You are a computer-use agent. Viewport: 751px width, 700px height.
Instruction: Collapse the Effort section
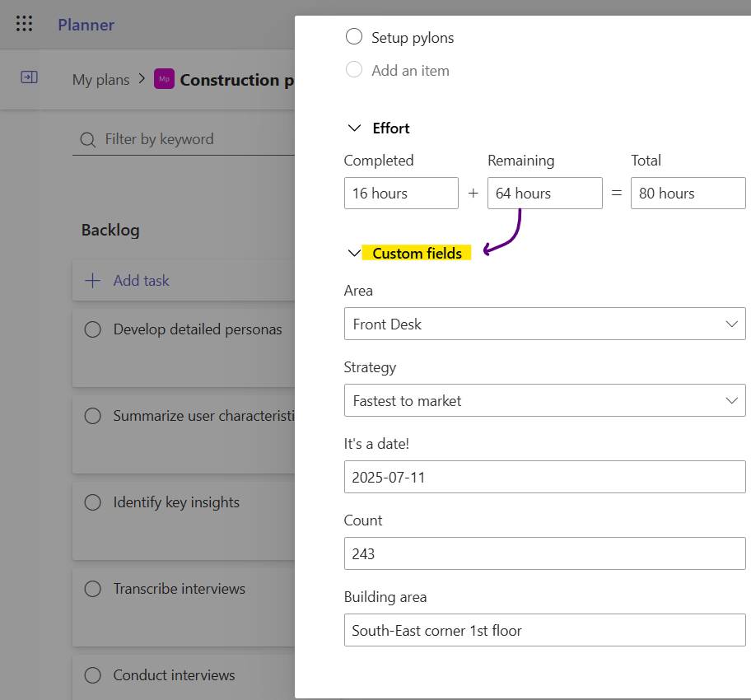point(355,128)
